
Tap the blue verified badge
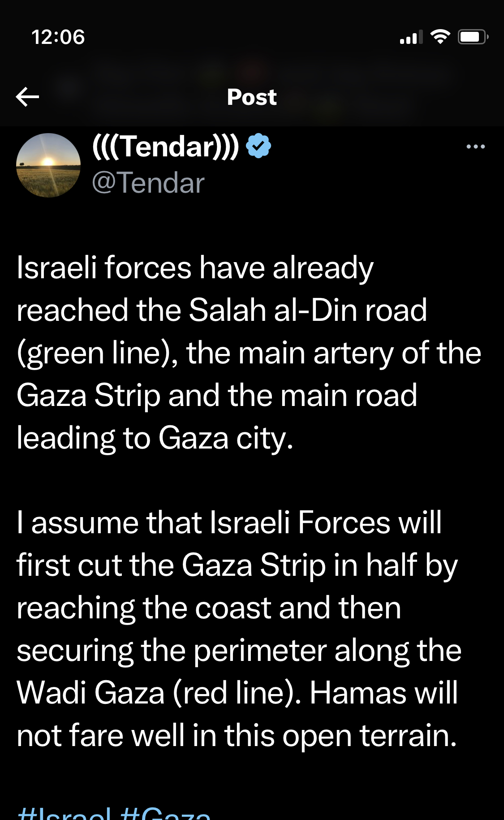point(258,146)
